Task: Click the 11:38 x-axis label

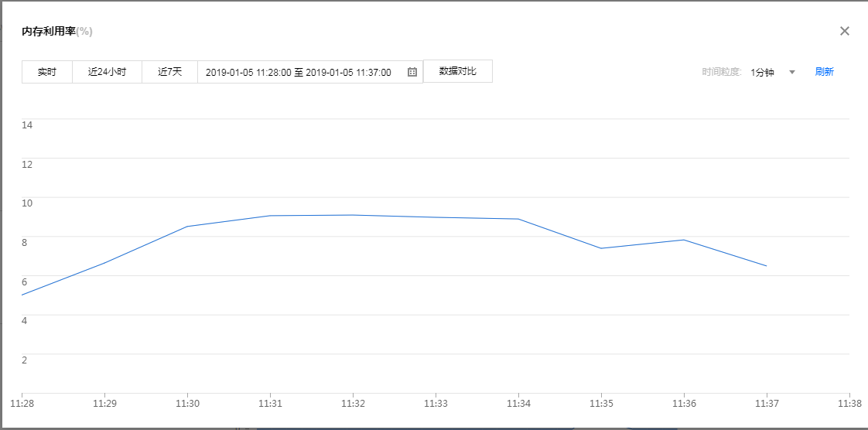Action: (849, 404)
